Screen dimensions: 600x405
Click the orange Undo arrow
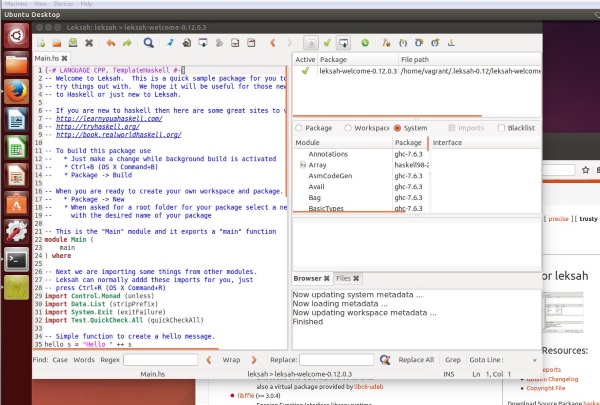111,43
